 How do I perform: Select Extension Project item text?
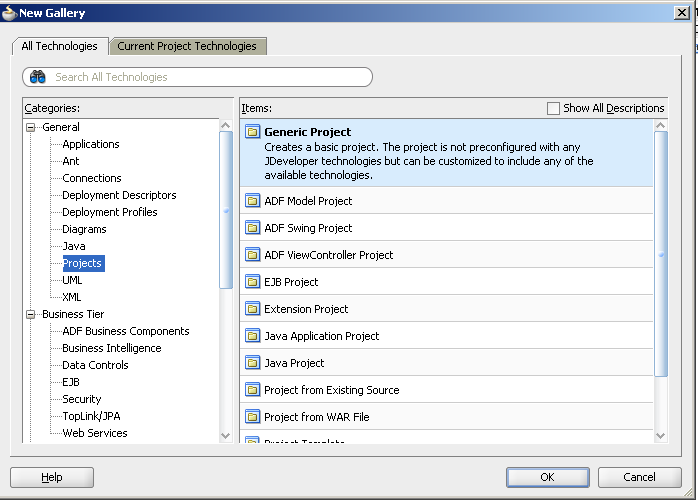click(x=306, y=309)
